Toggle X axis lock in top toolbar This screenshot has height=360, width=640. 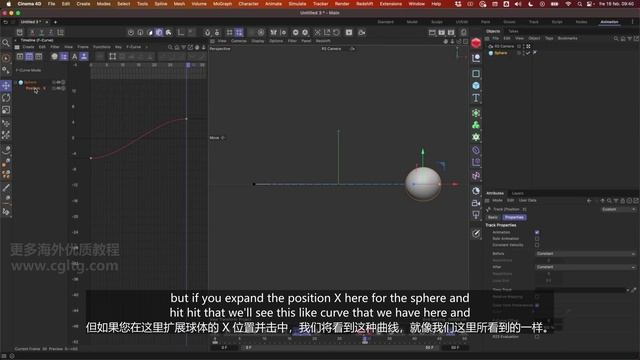click(32, 32)
